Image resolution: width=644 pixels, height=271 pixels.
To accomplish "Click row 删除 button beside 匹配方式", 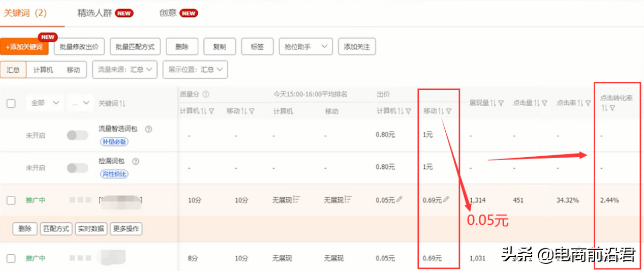I will [25, 229].
